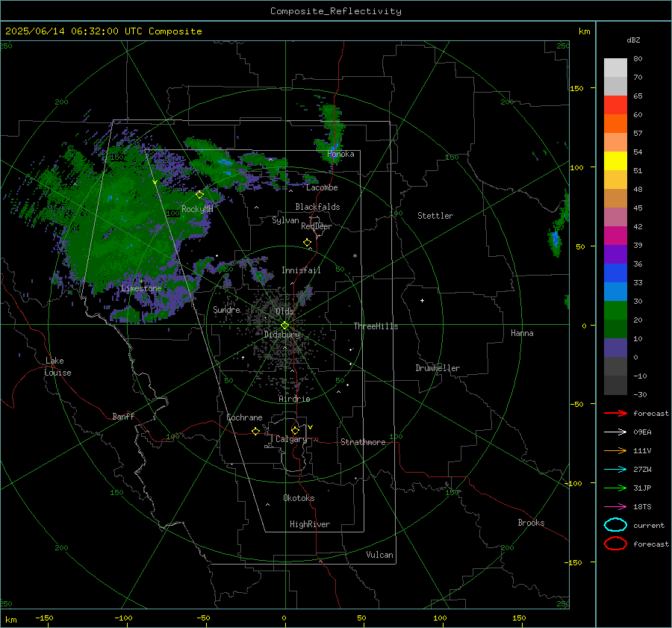The width and height of the screenshot is (672, 628).
Task: Pick the red 65–60 dBZ swatch
Action: pyautogui.click(x=615, y=105)
